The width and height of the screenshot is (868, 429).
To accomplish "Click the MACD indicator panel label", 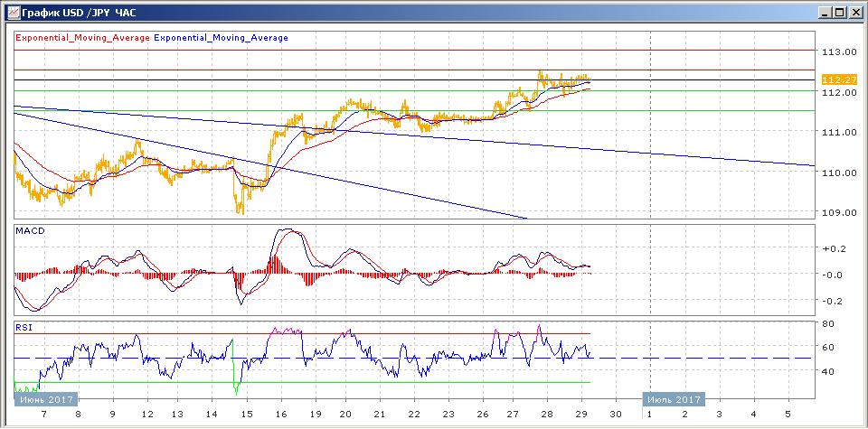I will [30, 231].
